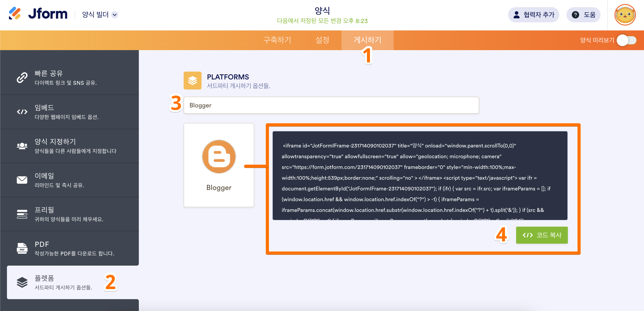Select the Embed code icon in sidebar
The width and height of the screenshot is (644, 311).
click(22, 112)
